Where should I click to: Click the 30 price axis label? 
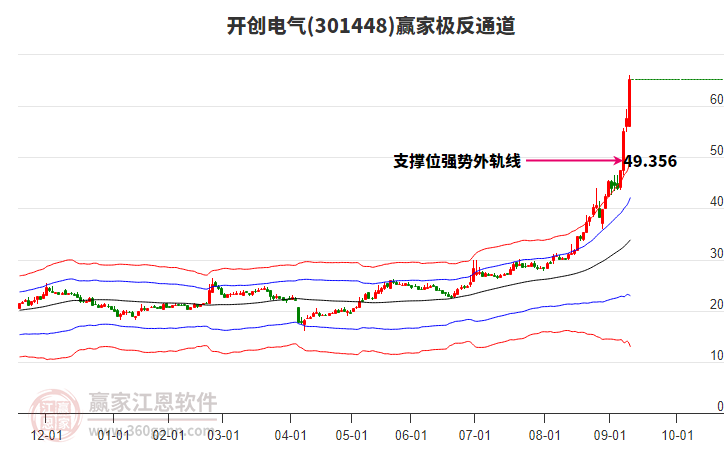click(x=716, y=253)
